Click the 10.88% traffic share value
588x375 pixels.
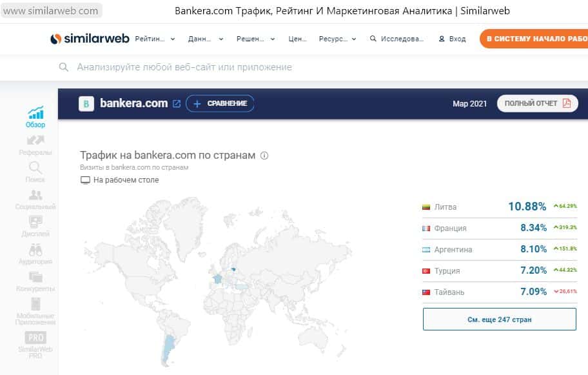pyautogui.click(x=527, y=207)
